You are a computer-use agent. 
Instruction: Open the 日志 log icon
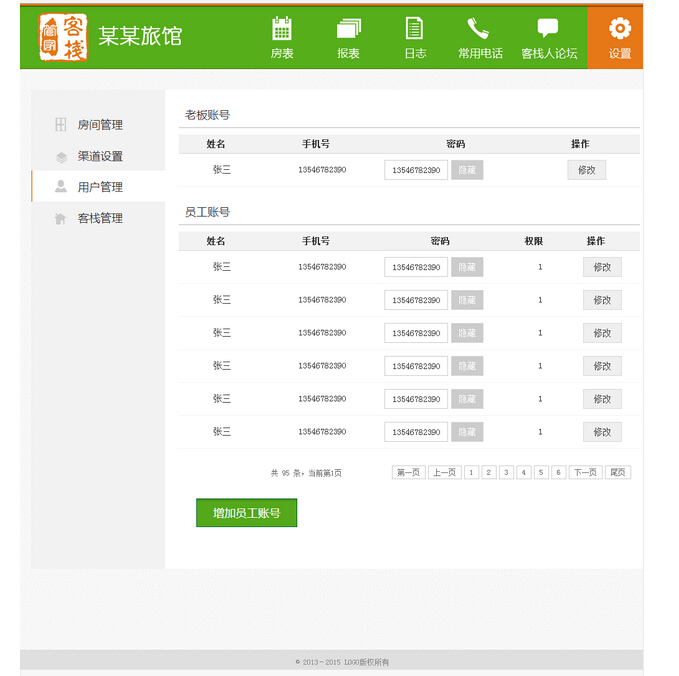[x=414, y=29]
